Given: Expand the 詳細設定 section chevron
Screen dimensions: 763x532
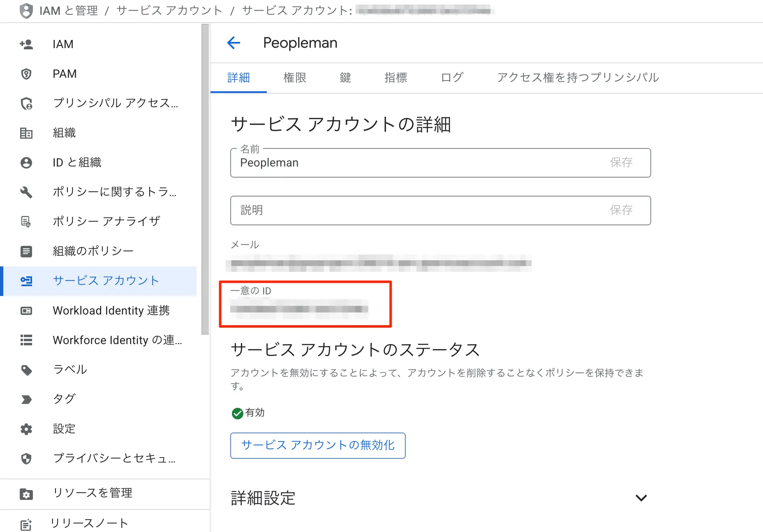Looking at the screenshot, I should click(641, 498).
